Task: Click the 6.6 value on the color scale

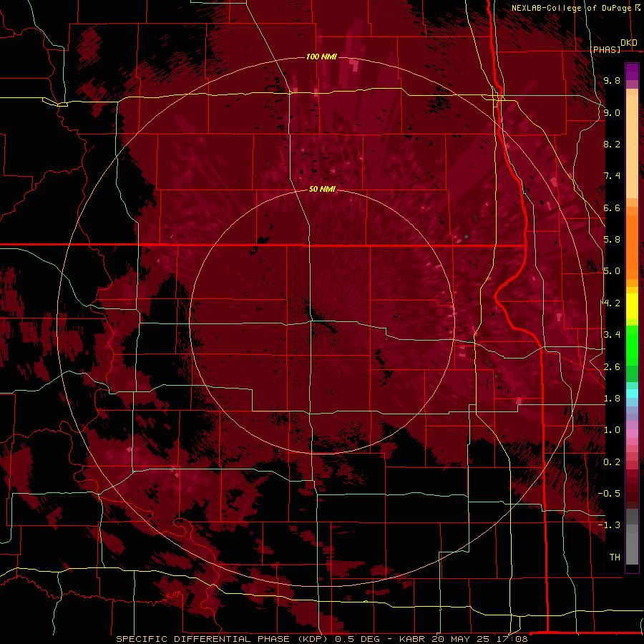Action: (x=612, y=208)
